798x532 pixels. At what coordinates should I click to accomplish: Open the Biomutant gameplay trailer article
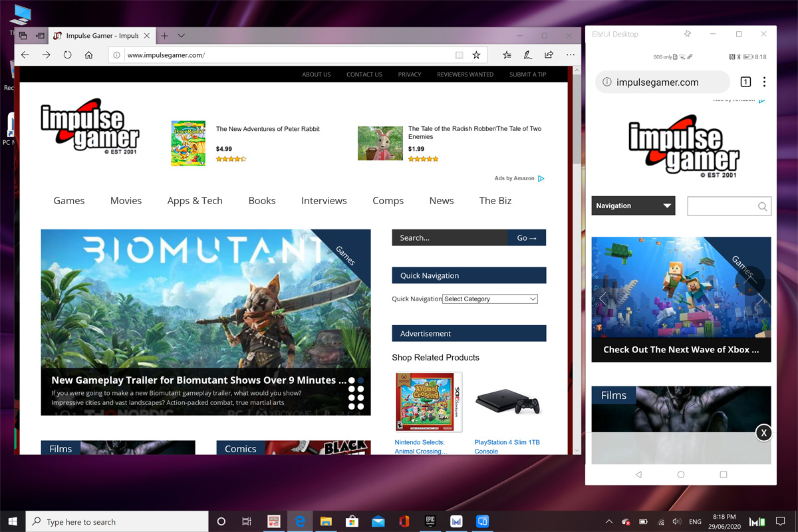[199, 380]
